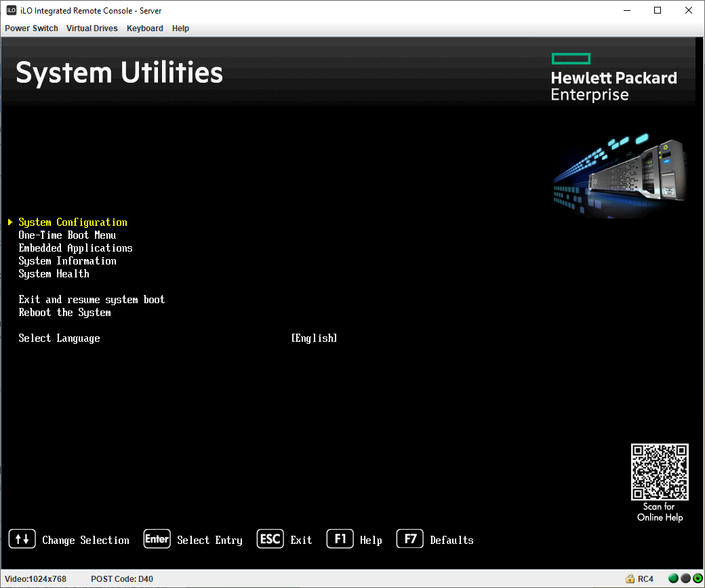
Task: Click the Exit label beside ESC
Action: pos(301,541)
